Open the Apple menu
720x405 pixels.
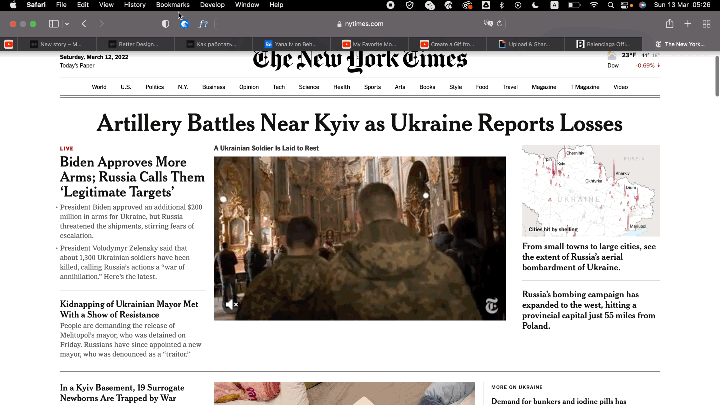click(x=13, y=5)
